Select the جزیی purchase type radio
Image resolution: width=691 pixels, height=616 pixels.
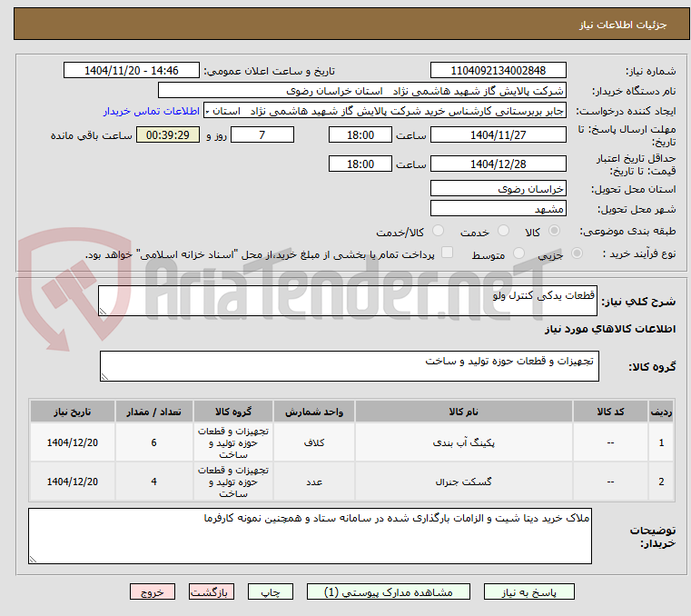click(x=577, y=253)
